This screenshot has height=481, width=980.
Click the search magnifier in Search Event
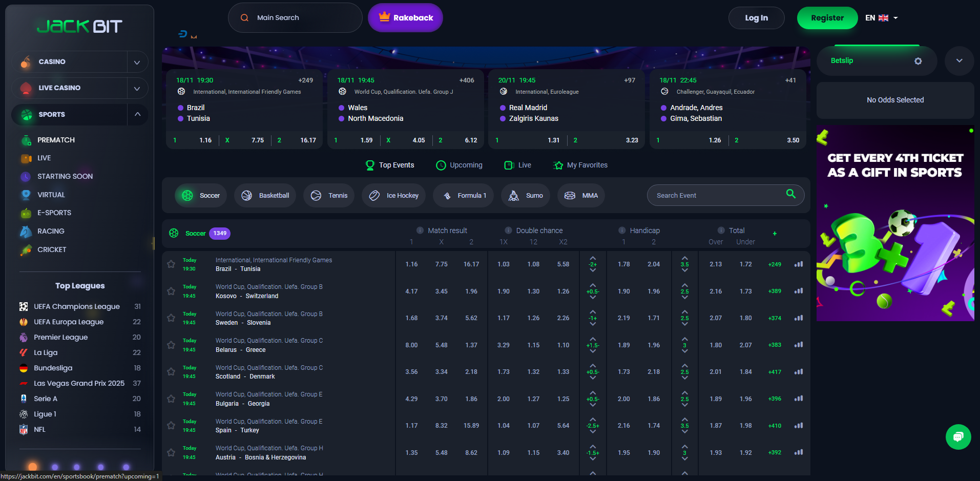[790, 194]
